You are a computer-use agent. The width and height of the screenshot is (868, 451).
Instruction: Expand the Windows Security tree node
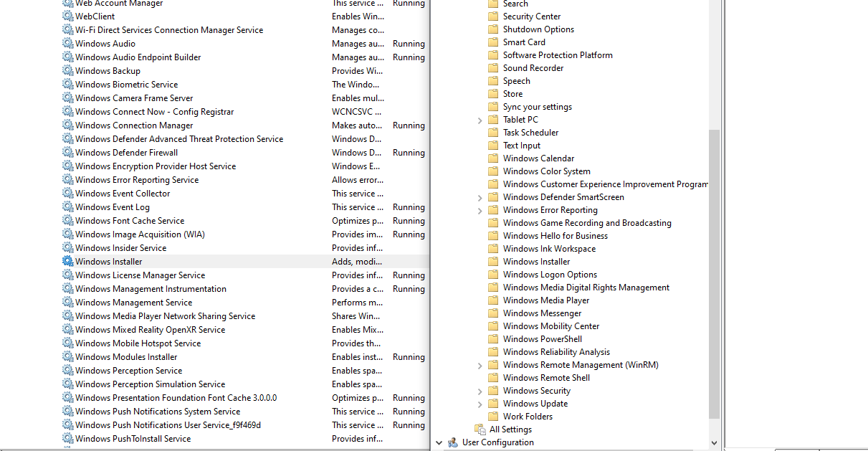coord(480,391)
